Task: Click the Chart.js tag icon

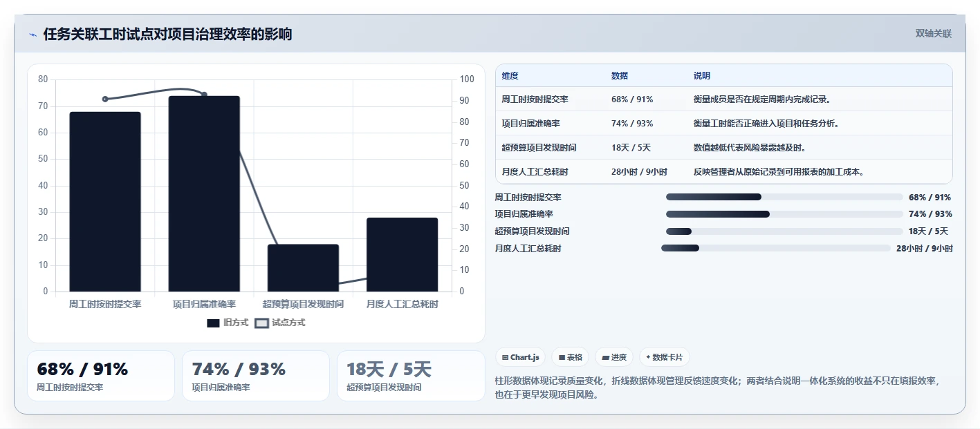Action: pyautogui.click(x=506, y=358)
